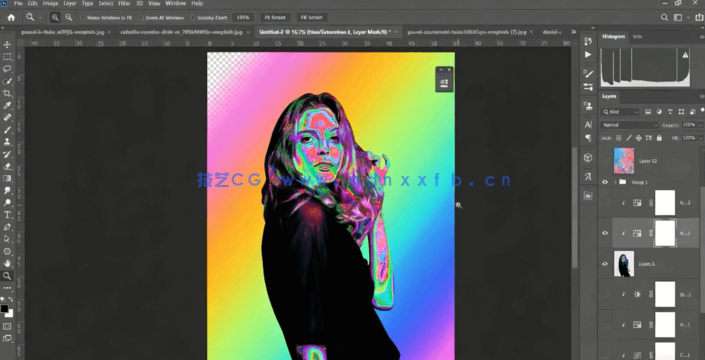Choose Zoom In mode in options bar
The image size is (705, 360).
(55, 18)
